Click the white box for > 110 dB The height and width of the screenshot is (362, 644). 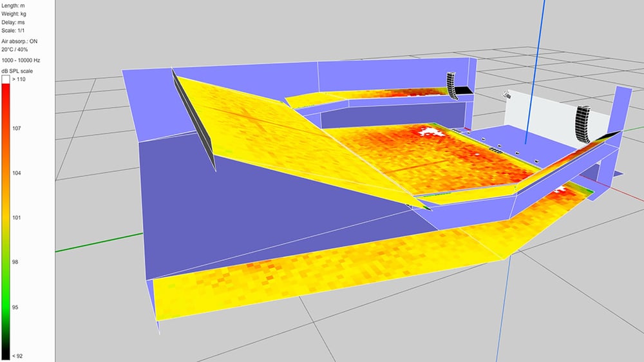click(6, 79)
